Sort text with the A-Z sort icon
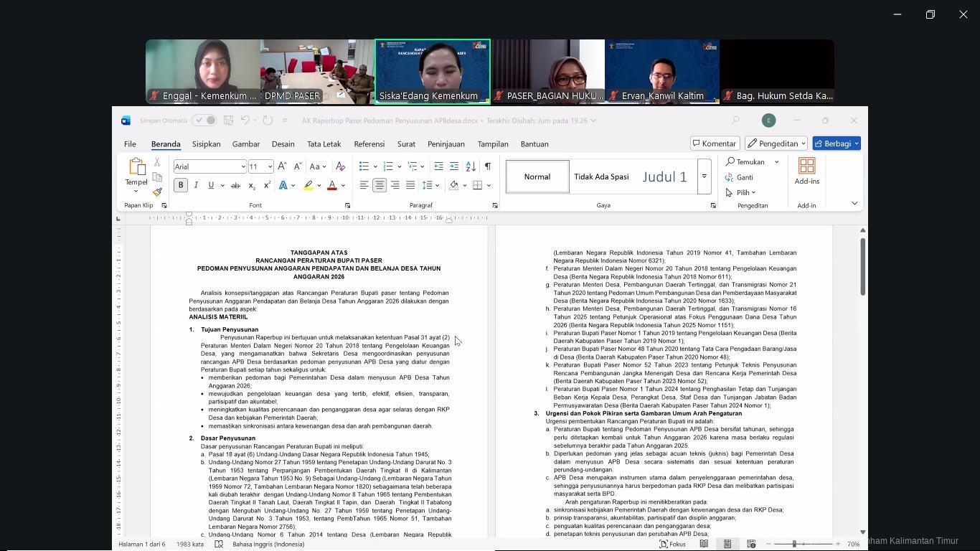Viewport: 980px width, 551px height. pyautogui.click(x=471, y=166)
